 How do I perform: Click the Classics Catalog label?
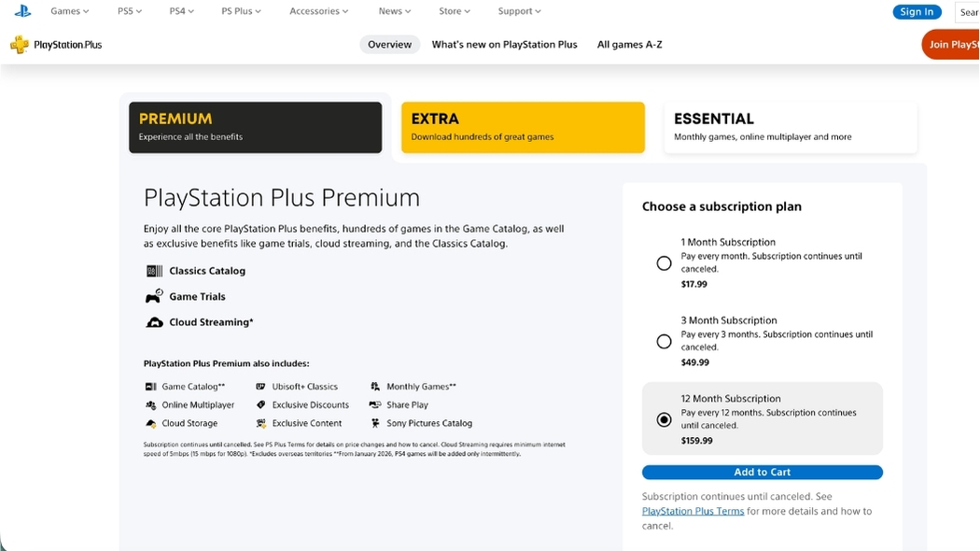[207, 271]
